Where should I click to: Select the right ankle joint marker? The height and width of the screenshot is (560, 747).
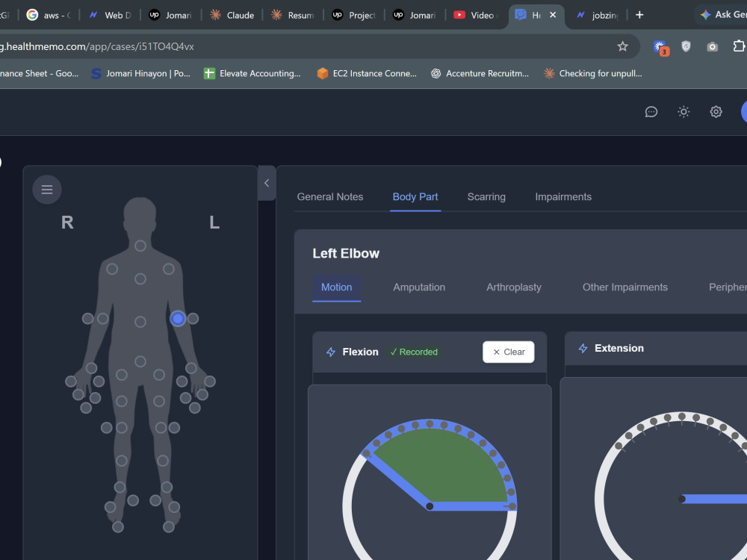[120, 487]
